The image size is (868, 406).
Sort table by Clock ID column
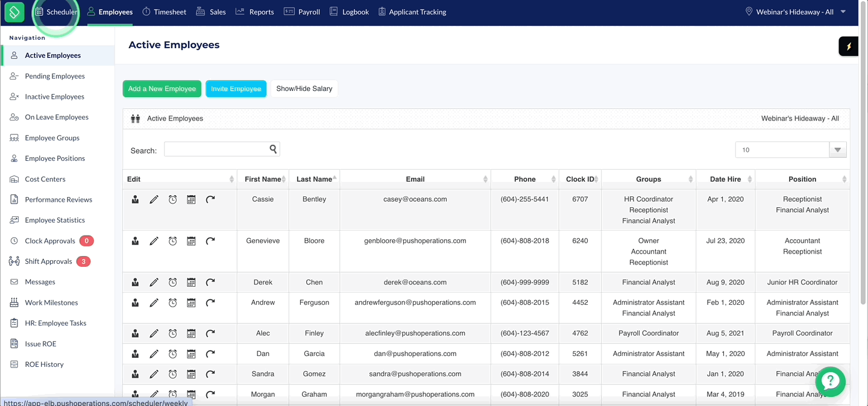(x=580, y=179)
